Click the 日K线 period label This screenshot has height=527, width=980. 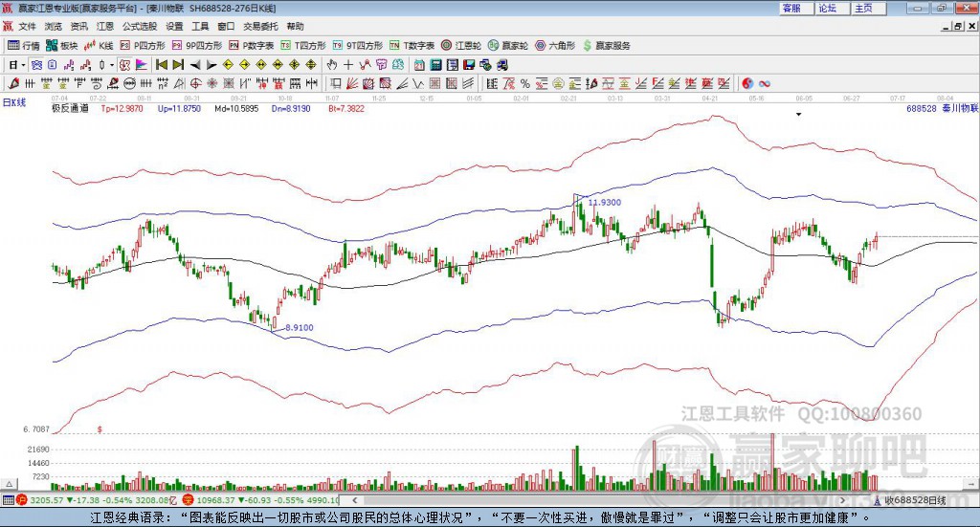14,102
